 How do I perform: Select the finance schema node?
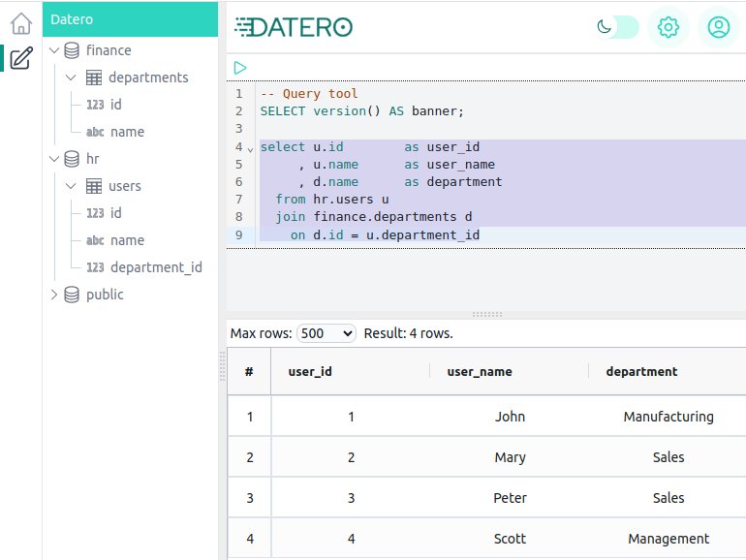(109, 50)
